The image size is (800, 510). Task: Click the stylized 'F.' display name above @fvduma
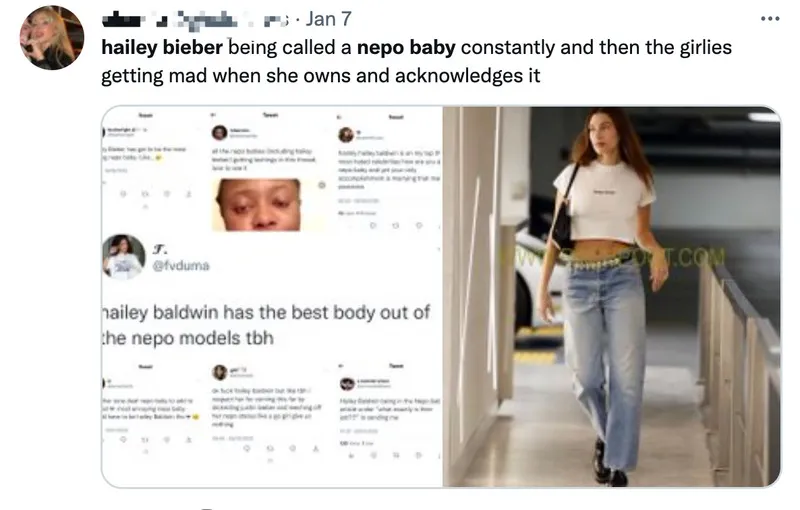[160, 249]
